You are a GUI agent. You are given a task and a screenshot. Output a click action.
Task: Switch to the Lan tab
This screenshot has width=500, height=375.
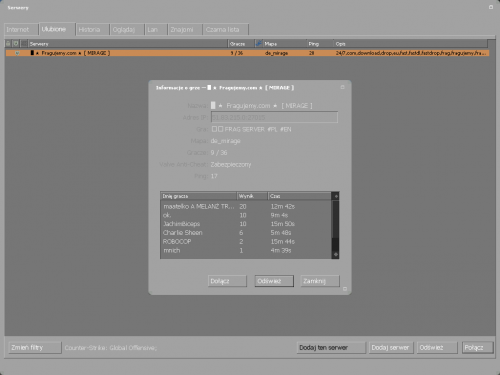[x=156, y=29]
